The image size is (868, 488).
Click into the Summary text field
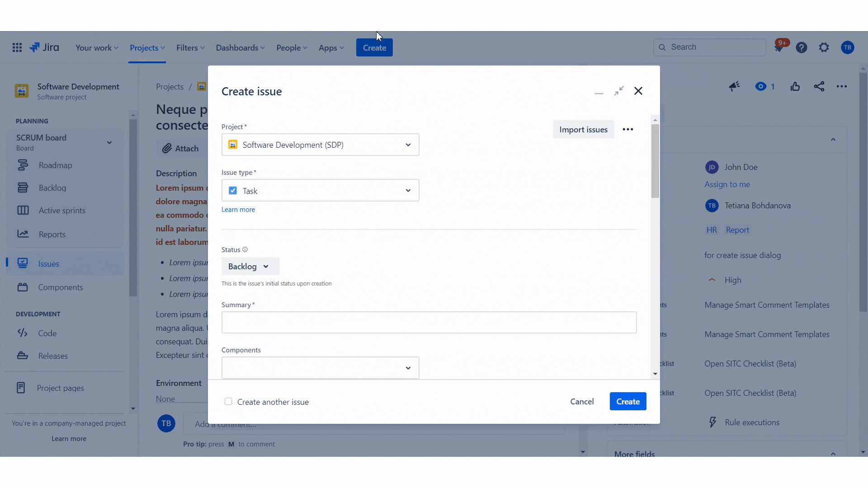coord(429,323)
